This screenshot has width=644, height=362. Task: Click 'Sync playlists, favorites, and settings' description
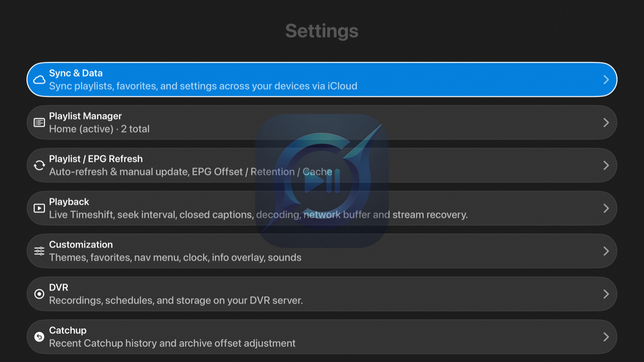[x=203, y=86]
